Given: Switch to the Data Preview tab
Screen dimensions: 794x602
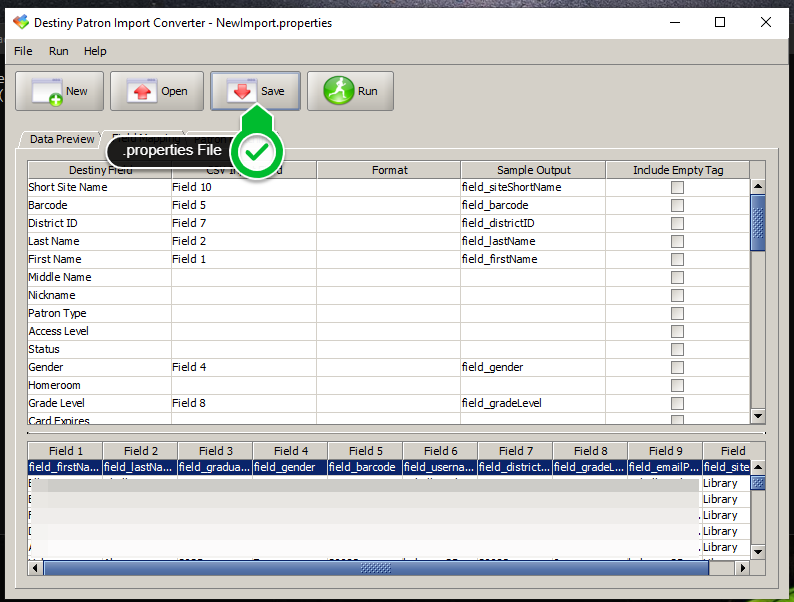Looking at the screenshot, I should [x=62, y=139].
